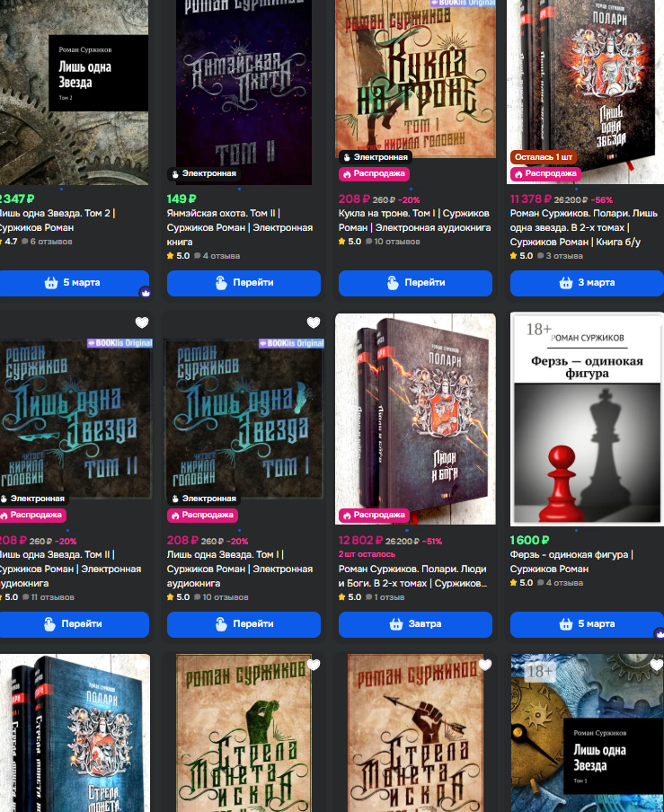Add green Стрела Монета Искра book to favorites
Viewport: 664px width, 812px height.
(x=314, y=665)
